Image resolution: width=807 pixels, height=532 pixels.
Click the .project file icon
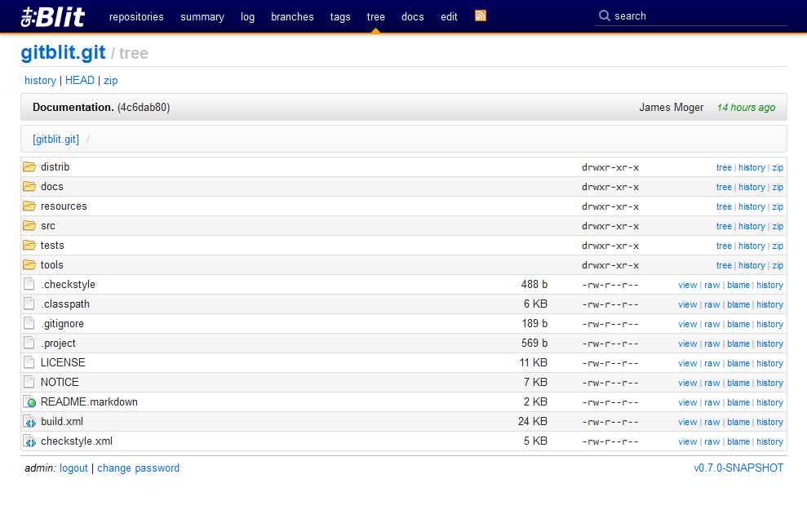click(x=29, y=343)
